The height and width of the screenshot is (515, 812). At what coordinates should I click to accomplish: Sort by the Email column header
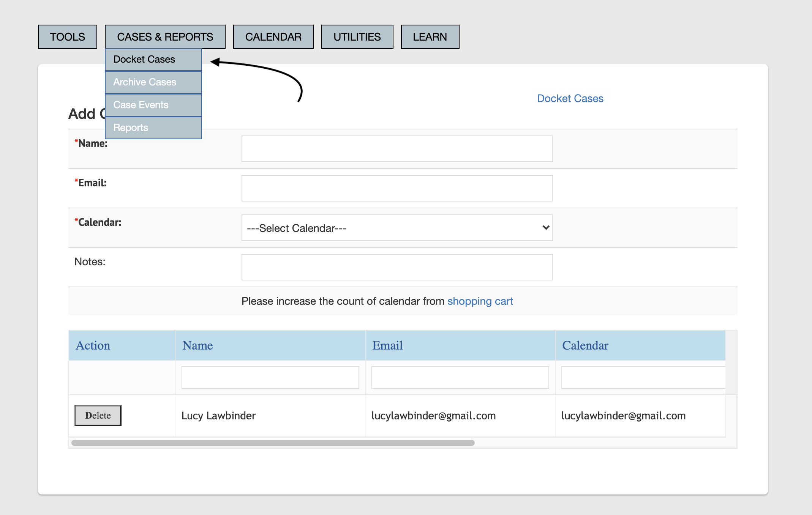[x=387, y=345]
